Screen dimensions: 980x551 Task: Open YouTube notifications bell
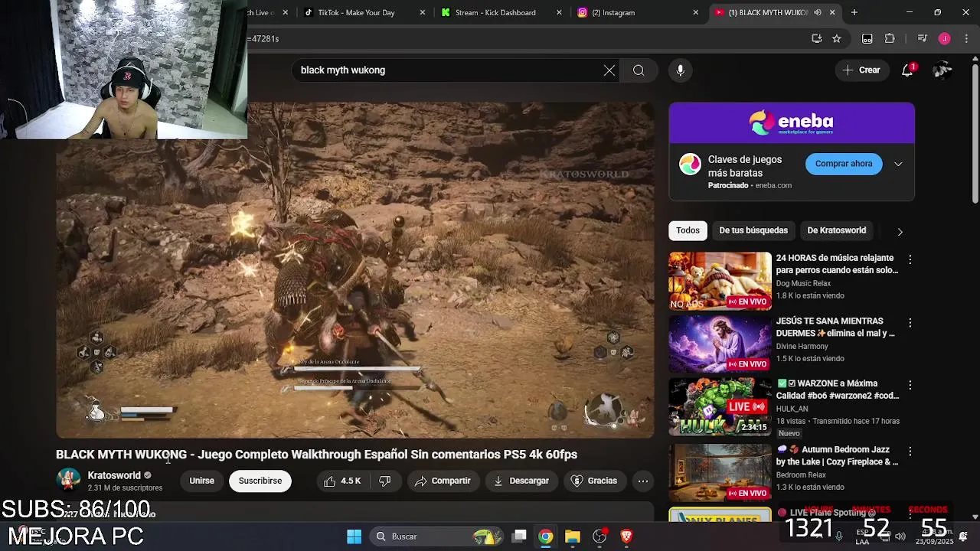click(908, 70)
